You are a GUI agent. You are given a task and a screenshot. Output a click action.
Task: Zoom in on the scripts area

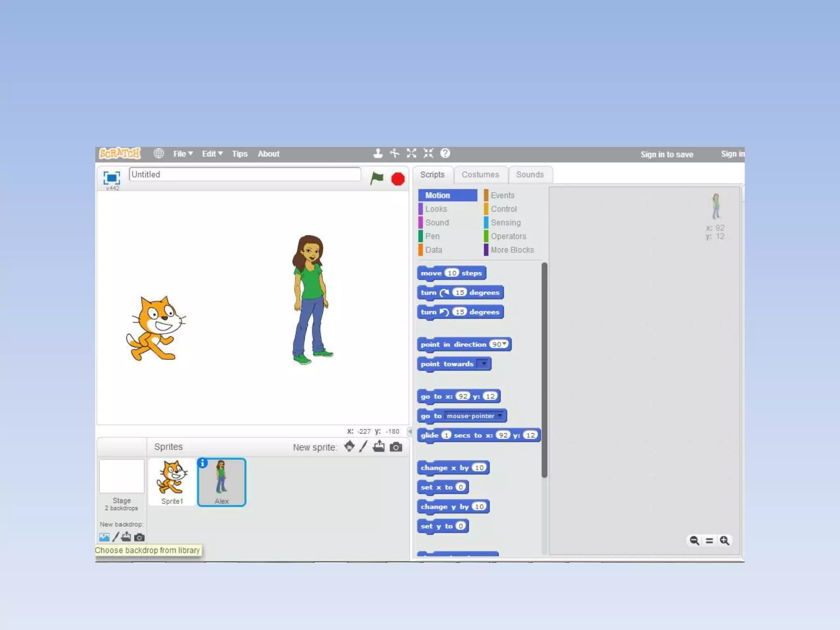[x=724, y=541]
